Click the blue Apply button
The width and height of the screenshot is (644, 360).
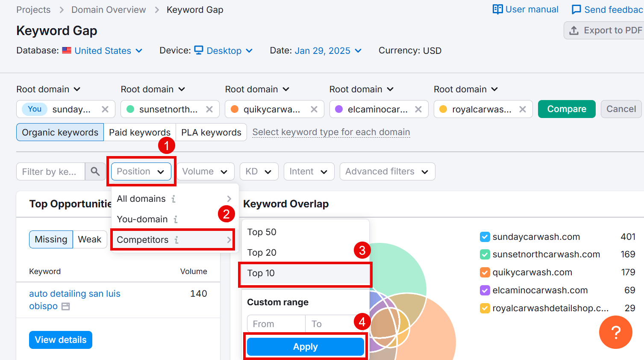pos(305,347)
